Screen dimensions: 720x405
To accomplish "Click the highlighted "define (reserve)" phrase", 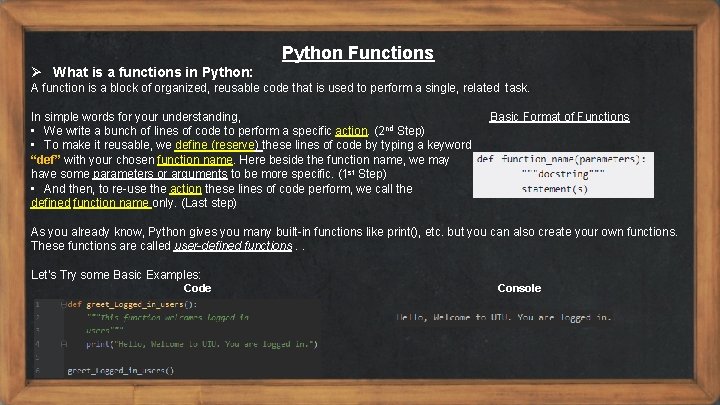I will (217, 145).
